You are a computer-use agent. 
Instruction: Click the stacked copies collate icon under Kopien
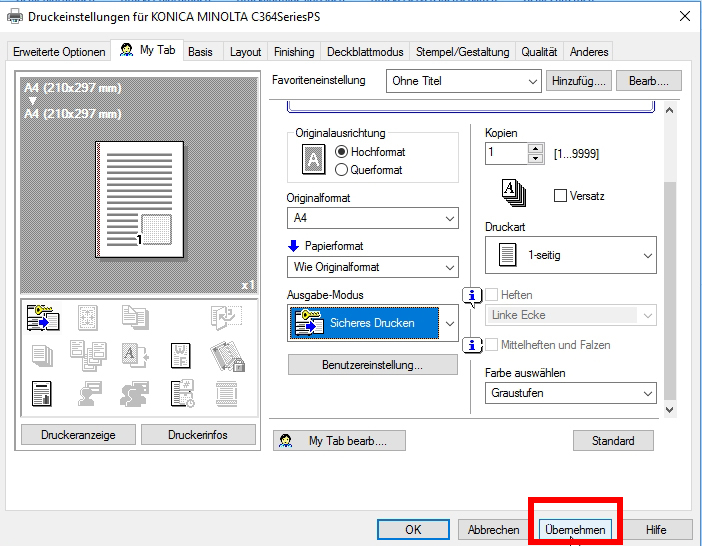click(x=514, y=193)
